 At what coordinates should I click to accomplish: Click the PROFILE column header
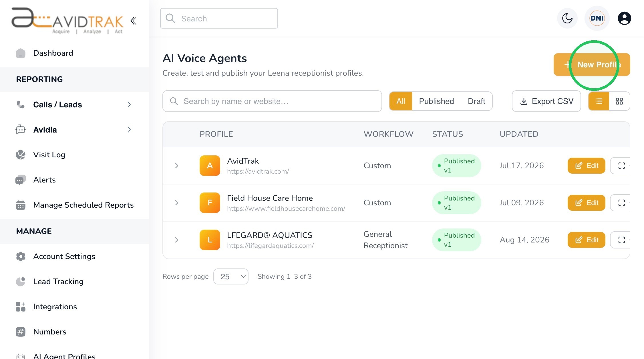(x=216, y=134)
